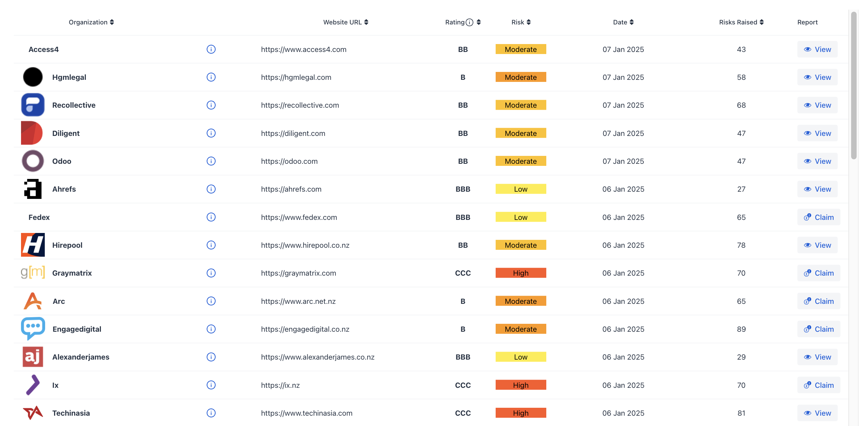
Task: View the Recollective report
Action: (x=817, y=105)
